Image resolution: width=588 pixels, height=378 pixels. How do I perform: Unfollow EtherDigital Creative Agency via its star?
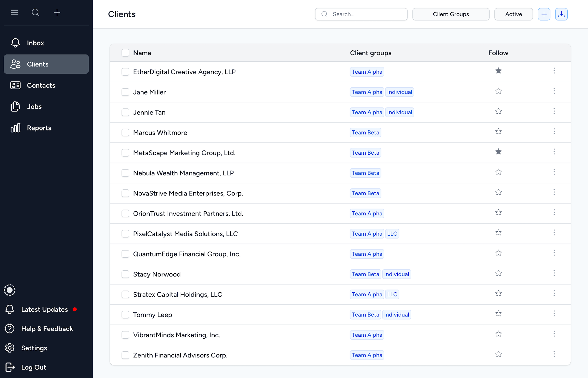[498, 71]
